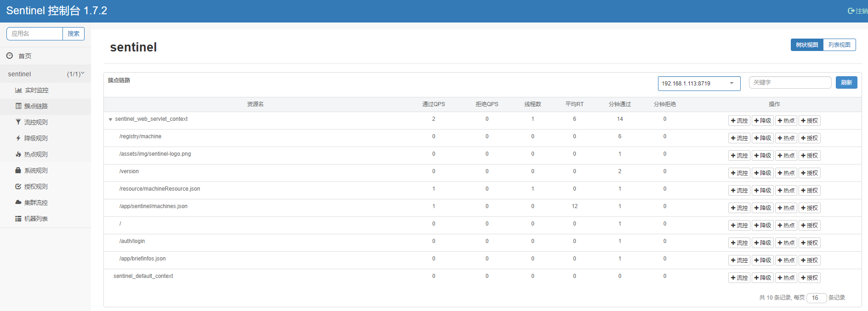
Task: Add 流控 rule for /resource/machineResource.json
Action: coord(739,190)
